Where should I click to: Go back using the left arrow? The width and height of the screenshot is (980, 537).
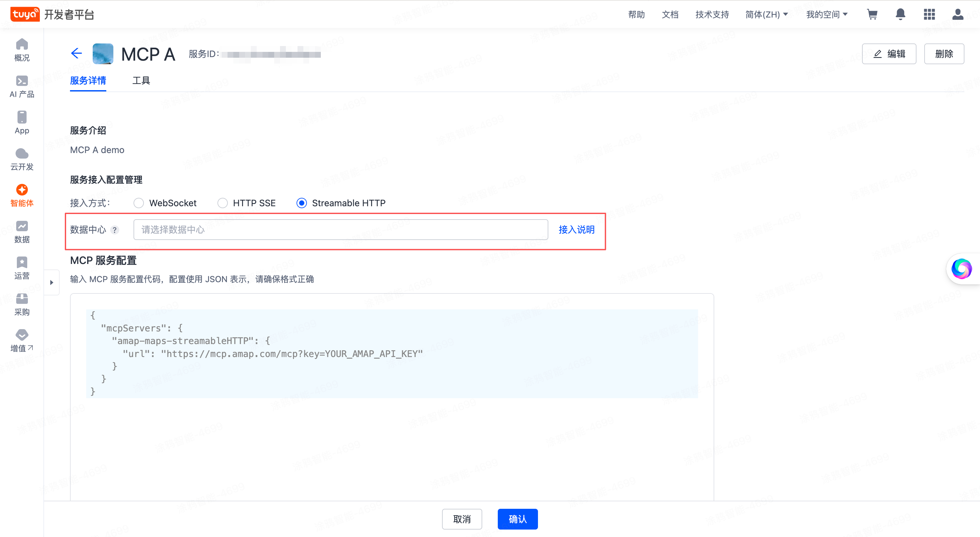pos(76,53)
